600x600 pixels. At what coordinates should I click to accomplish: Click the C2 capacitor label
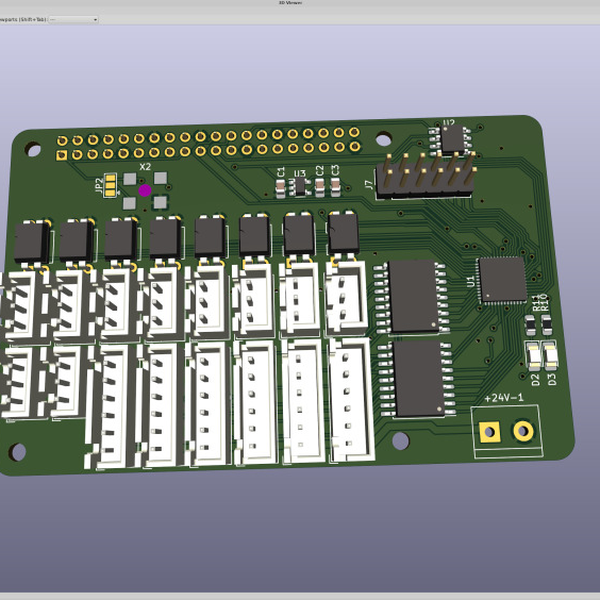(320, 171)
